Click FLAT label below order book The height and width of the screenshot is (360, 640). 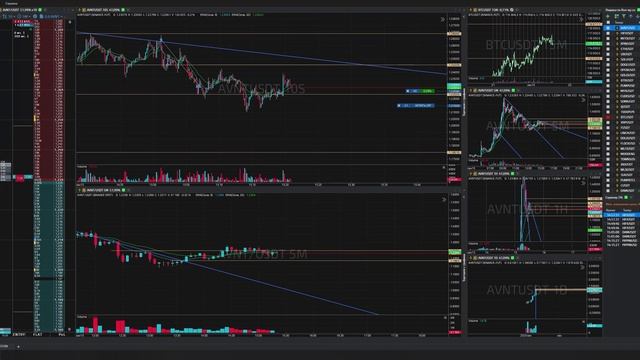point(38,334)
